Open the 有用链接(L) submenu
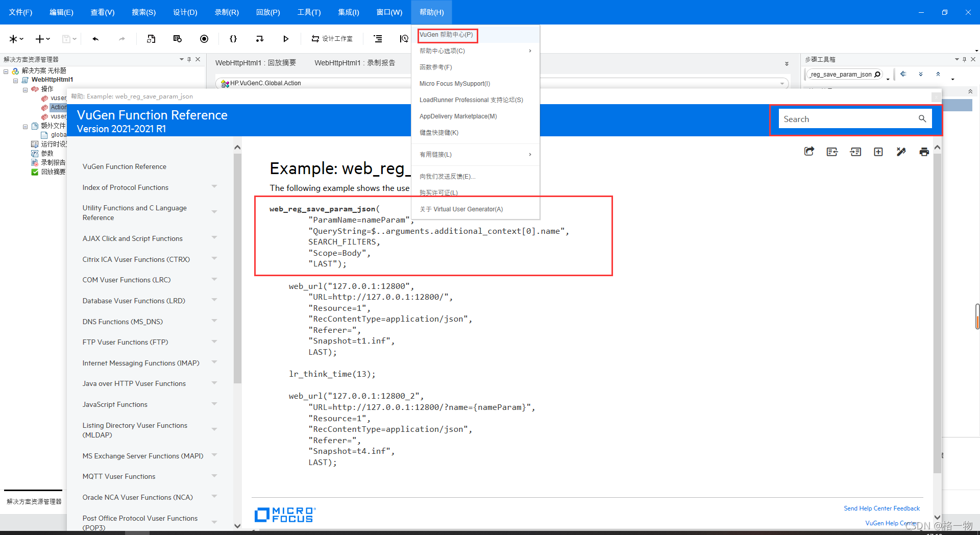Image resolution: width=980 pixels, height=535 pixels. coord(475,155)
